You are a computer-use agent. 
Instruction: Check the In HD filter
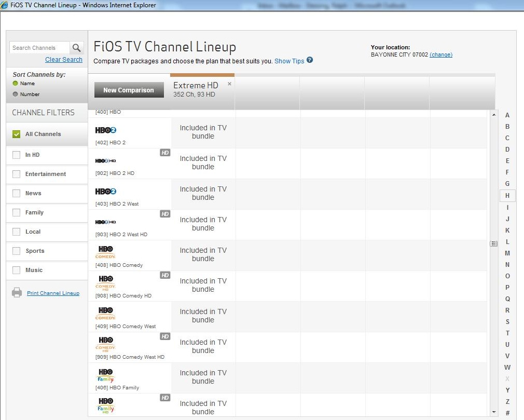click(16, 155)
